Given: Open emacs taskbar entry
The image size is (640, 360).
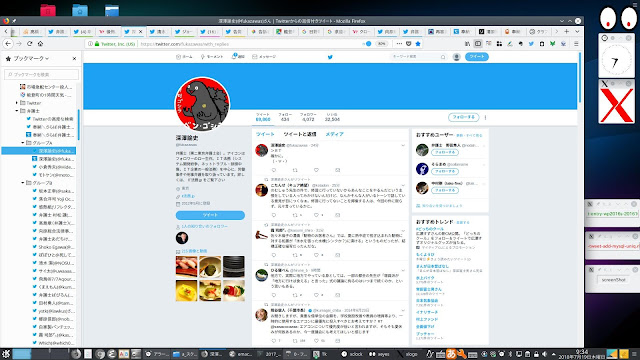Looking at the screenshot, I should point(240,354).
